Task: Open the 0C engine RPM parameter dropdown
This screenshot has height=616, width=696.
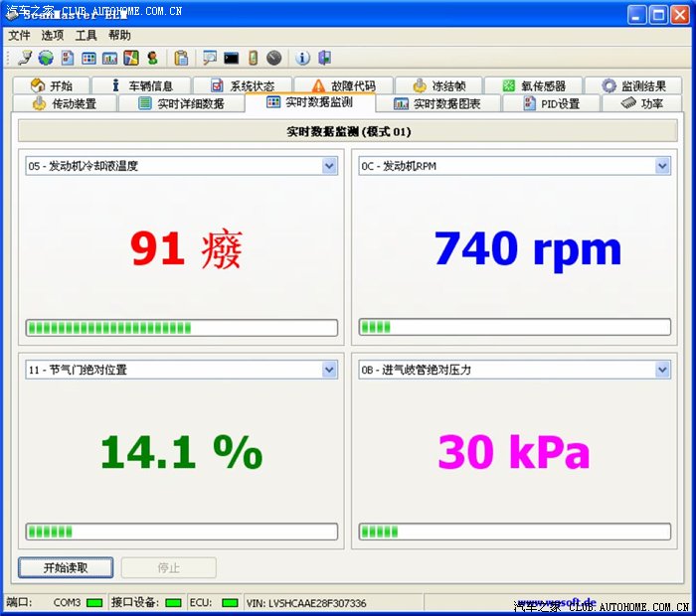Action: pos(662,166)
